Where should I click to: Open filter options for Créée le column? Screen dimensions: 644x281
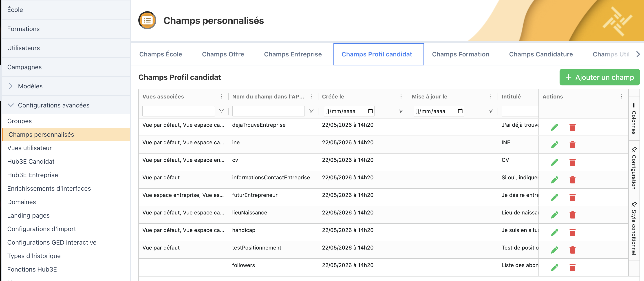pos(401,111)
